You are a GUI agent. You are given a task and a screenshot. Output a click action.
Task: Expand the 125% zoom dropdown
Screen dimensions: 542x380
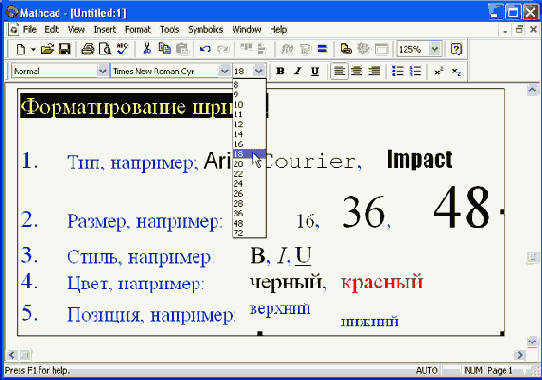coord(435,49)
